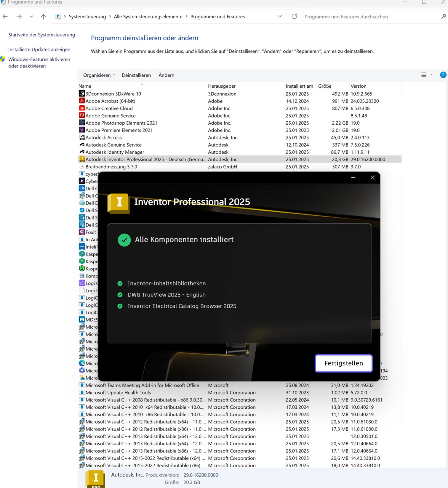Go back with the left arrow
The height and width of the screenshot is (488, 448).
[x=5, y=17]
